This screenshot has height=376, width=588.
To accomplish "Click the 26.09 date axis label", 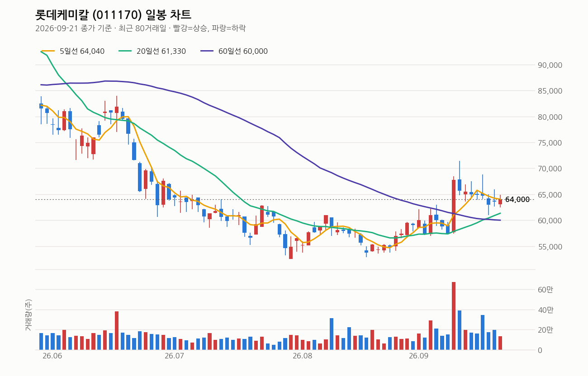I will pos(418,356).
